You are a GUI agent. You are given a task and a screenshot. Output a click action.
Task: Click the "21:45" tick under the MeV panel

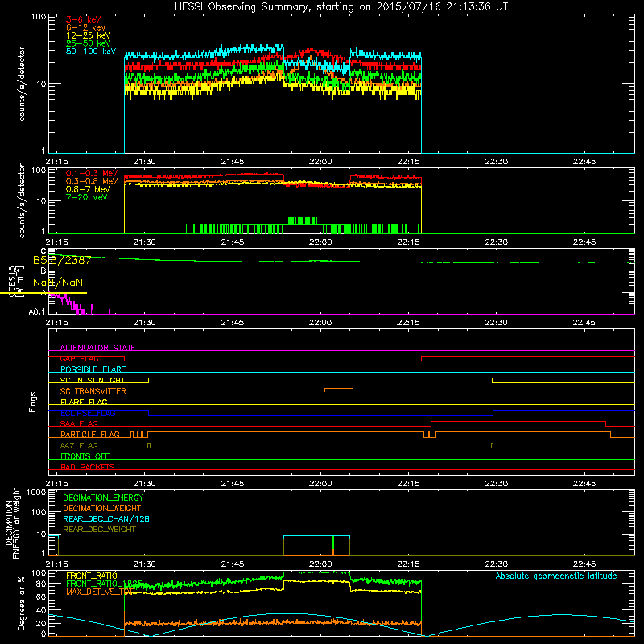click(x=233, y=242)
